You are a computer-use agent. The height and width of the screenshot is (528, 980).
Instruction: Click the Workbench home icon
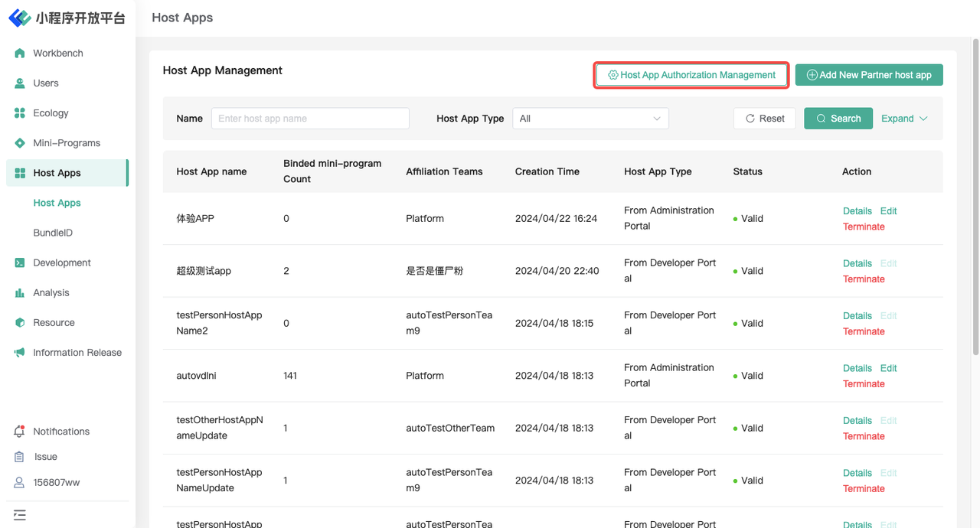point(20,54)
